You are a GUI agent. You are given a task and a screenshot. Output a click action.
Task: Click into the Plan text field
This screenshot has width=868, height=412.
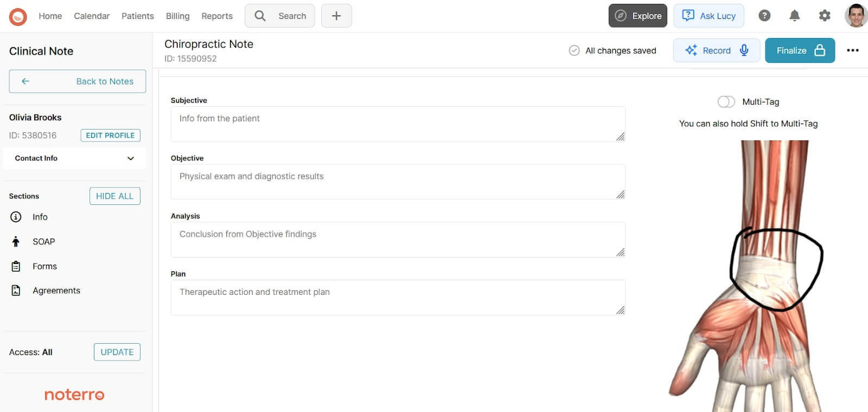click(x=398, y=298)
